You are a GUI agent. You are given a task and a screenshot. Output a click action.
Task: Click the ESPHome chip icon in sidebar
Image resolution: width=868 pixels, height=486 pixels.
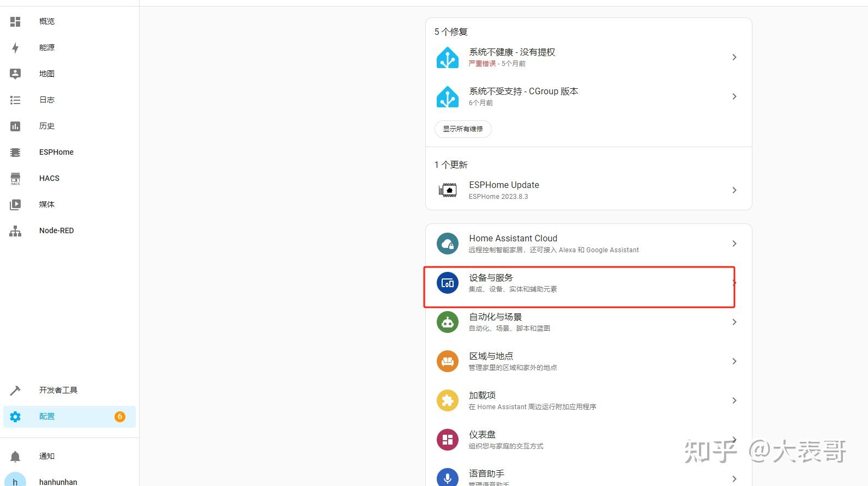pyautogui.click(x=15, y=152)
